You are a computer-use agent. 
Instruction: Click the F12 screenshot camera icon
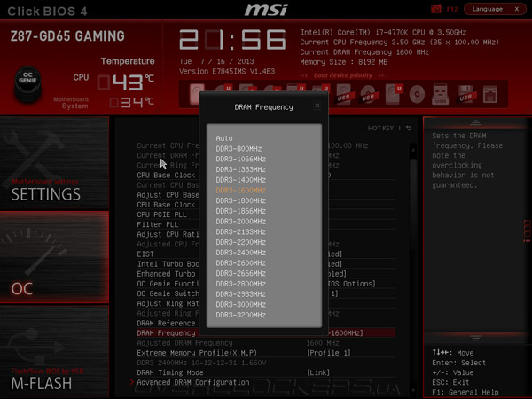tap(436, 9)
